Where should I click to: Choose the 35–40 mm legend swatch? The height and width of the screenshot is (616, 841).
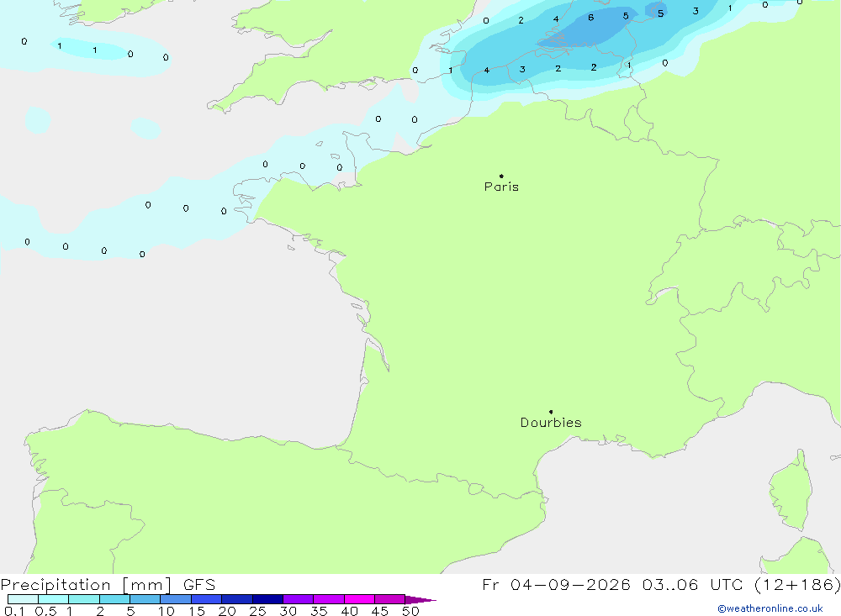[329, 599]
